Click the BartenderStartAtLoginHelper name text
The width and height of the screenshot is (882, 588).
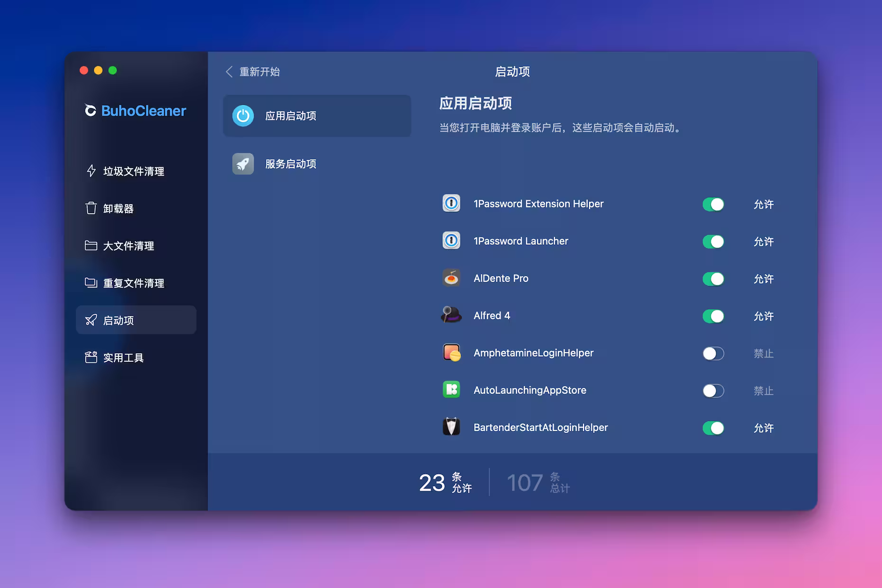coord(541,427)
